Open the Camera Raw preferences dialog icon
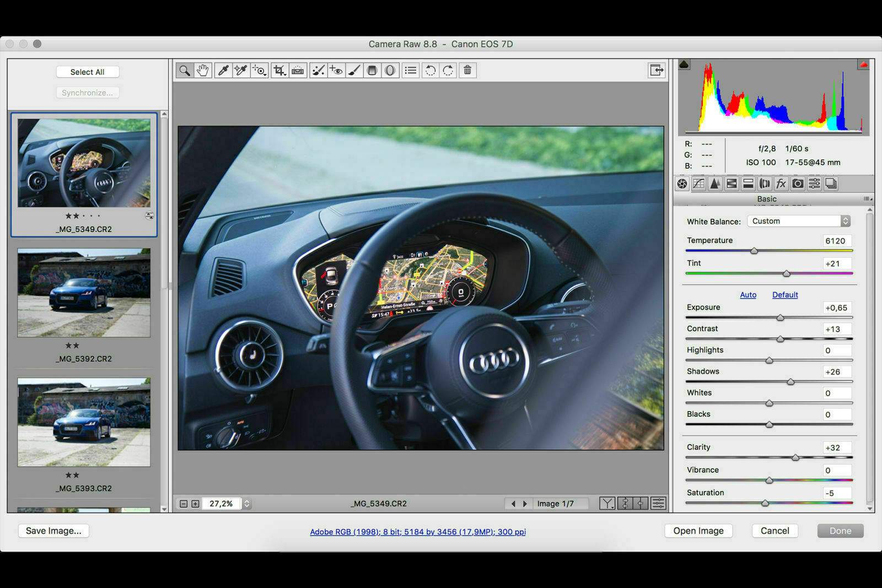Screen dimensions: 882x588 point(411,71)
